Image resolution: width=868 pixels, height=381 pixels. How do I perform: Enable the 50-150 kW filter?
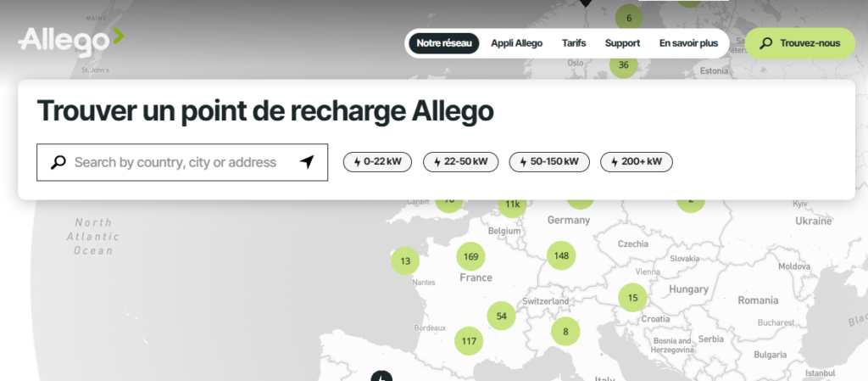[x=549, y=162]
